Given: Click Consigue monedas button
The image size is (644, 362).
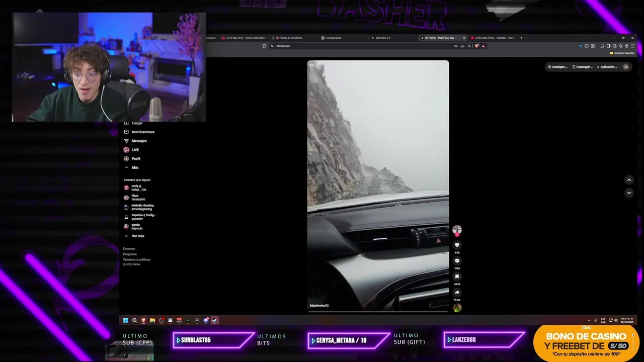Looking at the screenshot, I should [557, 67].
